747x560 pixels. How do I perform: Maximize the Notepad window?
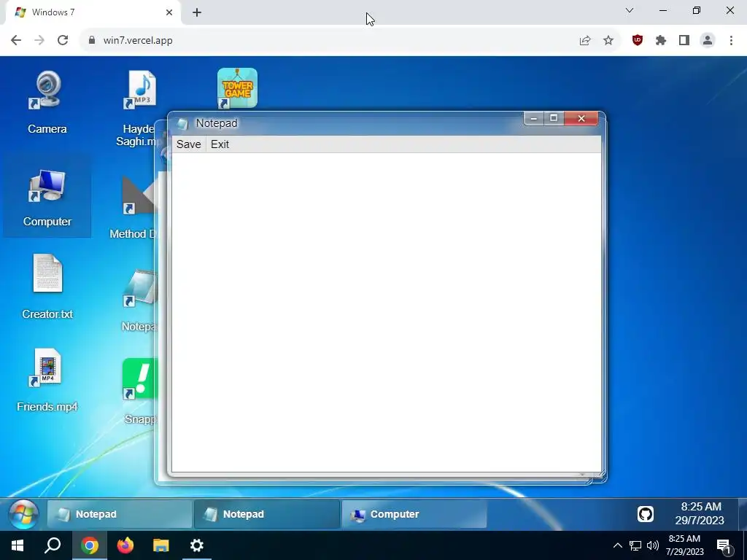[x=554, y=119]
